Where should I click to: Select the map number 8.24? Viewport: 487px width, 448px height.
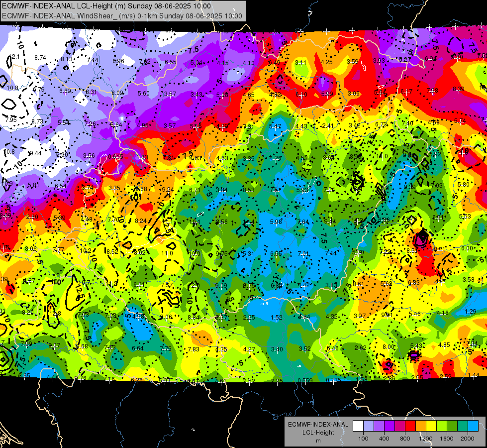coord(141,221)
